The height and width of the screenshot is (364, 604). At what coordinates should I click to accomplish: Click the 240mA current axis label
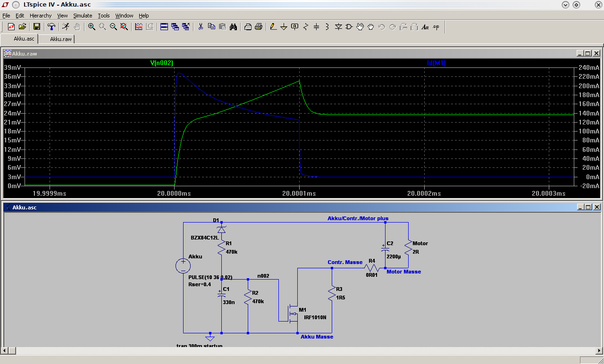tap(588, 67)
